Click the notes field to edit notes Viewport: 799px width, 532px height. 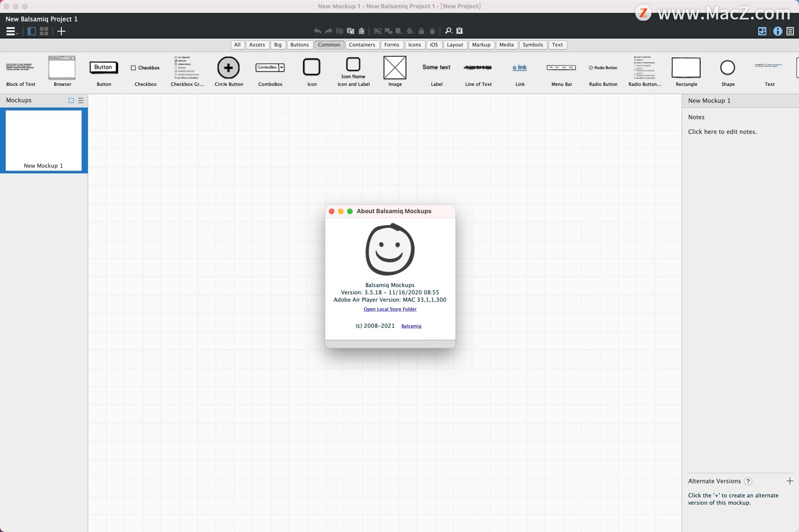pyautogui.click(x=722, y=132)
